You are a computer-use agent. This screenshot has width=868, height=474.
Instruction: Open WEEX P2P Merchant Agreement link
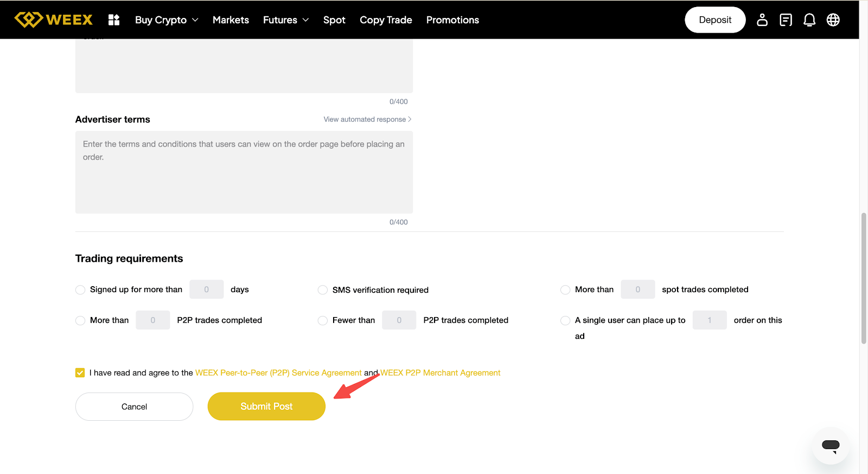pyautogui.click(x=440, y=372)
